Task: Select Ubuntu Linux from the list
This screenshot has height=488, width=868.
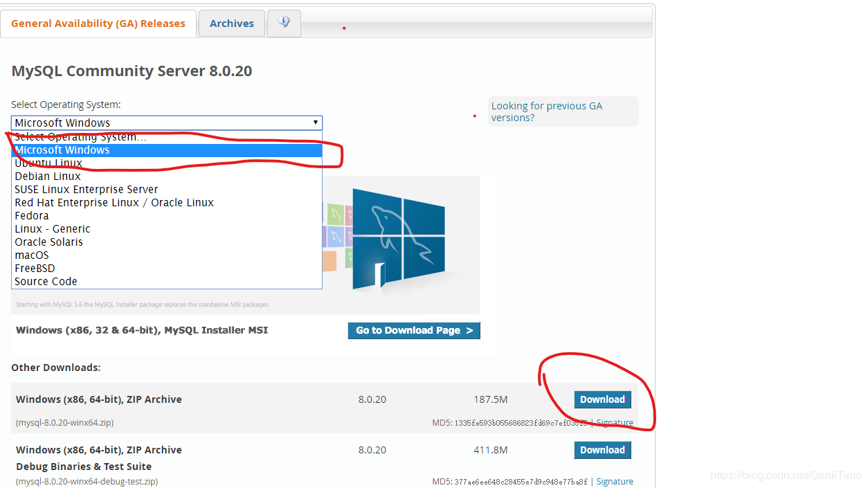Action: coord(167,163)
